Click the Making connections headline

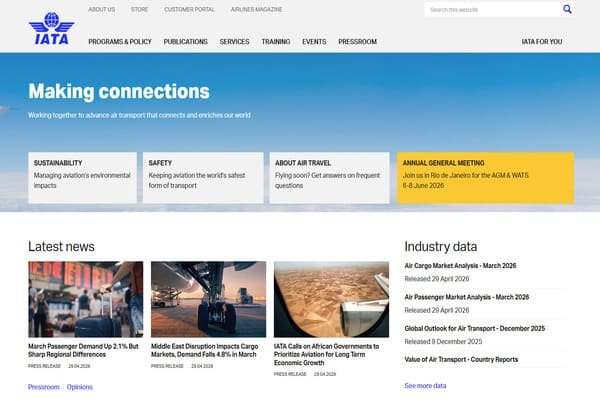(119, 91)
